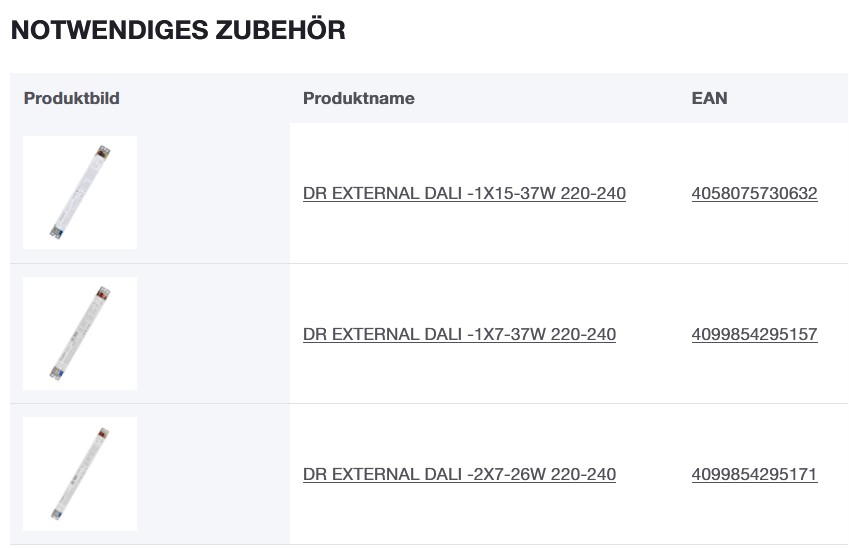Open the 1X7-37W driver product thumbnail
This screenshot has width=849, height=548.
[x=80, y=333]
